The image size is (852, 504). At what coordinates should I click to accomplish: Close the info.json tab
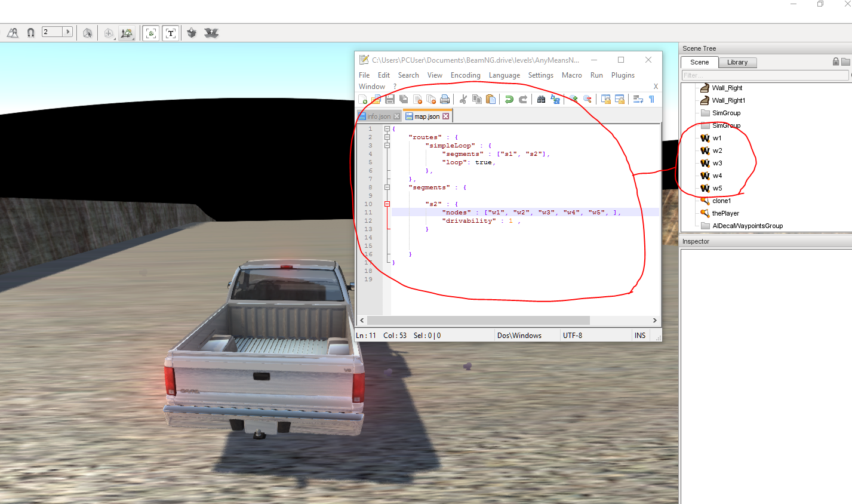(396, 116)
